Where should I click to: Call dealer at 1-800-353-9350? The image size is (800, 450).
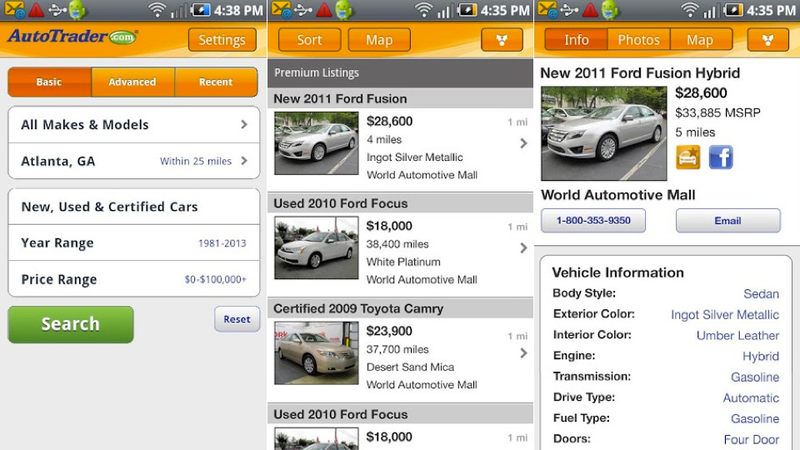click(x=593, y=220)
